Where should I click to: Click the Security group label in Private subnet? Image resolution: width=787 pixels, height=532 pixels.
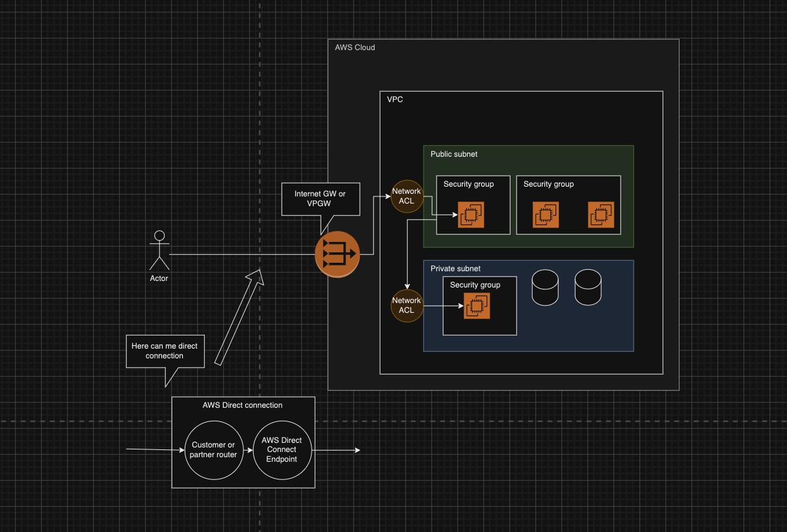tap(475, 285)
